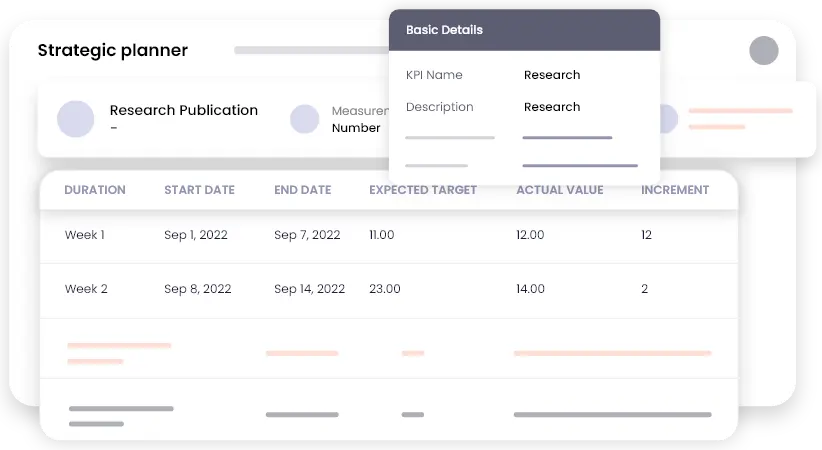Sort by the START DATE column header

[200, 190]
